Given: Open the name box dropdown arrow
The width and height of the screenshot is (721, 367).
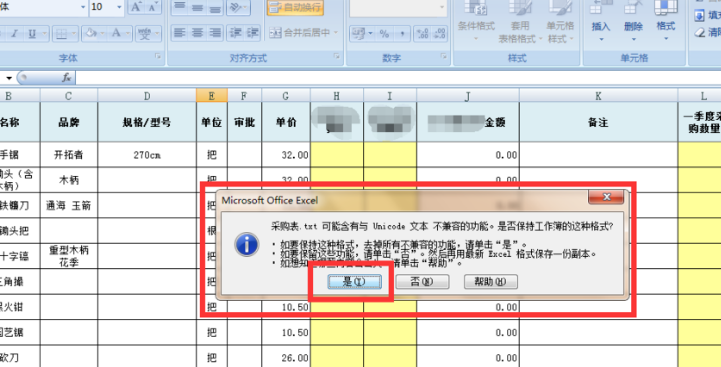Looking at the screenshot, I should coord(9,78).
